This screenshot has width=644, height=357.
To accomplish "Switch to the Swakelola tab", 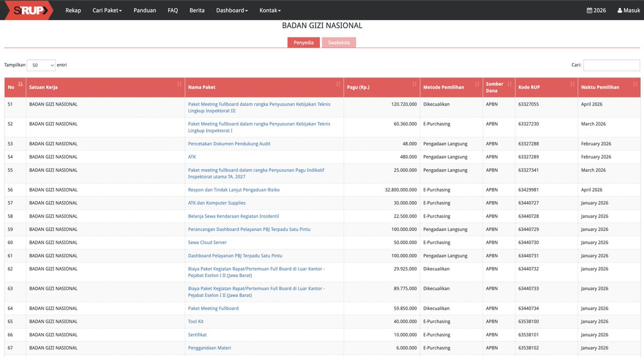I will pyautogui.click(x=339, y=42).
